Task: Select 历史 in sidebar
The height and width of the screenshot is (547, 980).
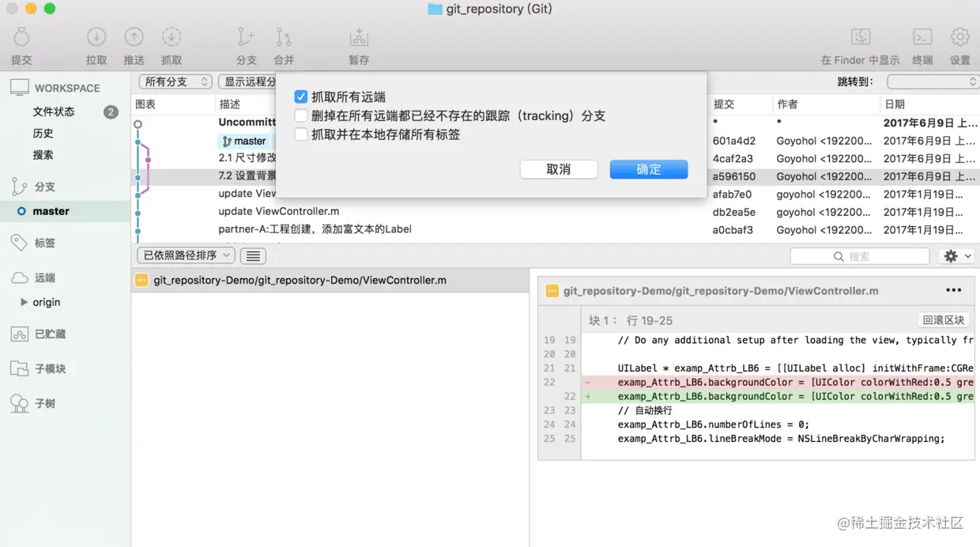Action: point(43,133)
